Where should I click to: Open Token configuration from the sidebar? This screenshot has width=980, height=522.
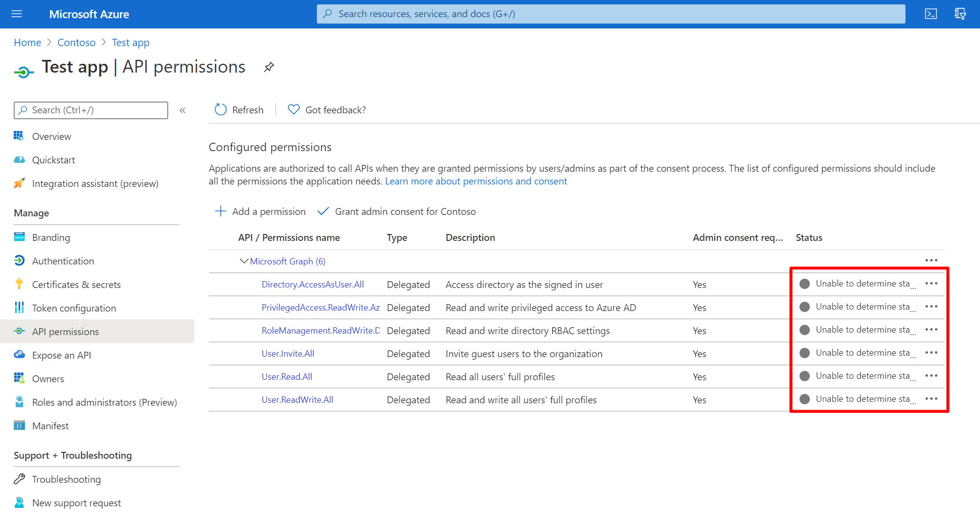coord(74,308)
